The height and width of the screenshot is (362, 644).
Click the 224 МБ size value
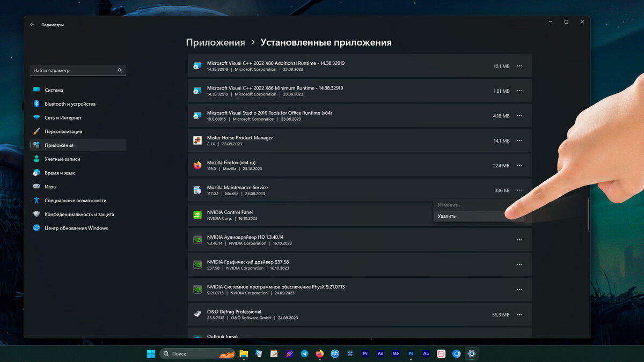pos(501,166)
